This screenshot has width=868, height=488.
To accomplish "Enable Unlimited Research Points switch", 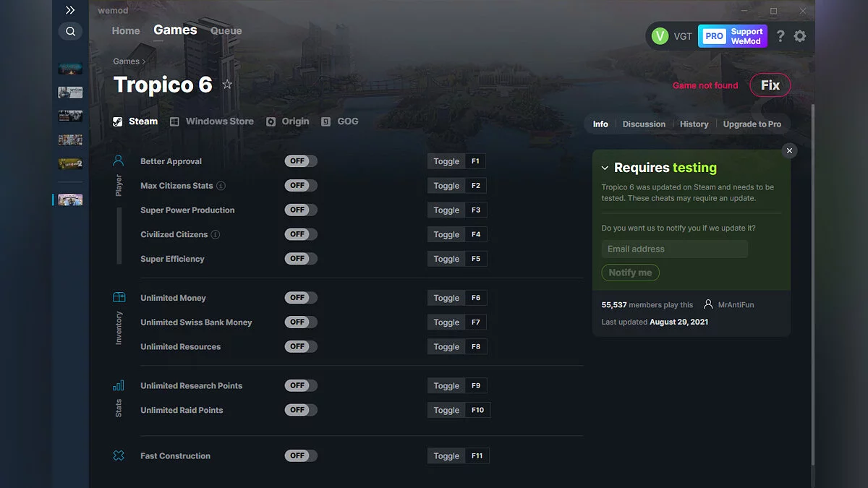I will point(301,385).
